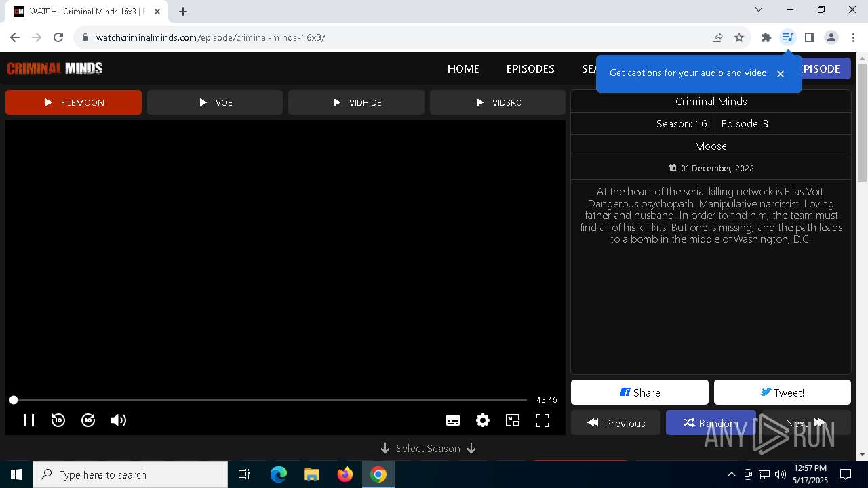Open HOME menu item

[463, 68]
